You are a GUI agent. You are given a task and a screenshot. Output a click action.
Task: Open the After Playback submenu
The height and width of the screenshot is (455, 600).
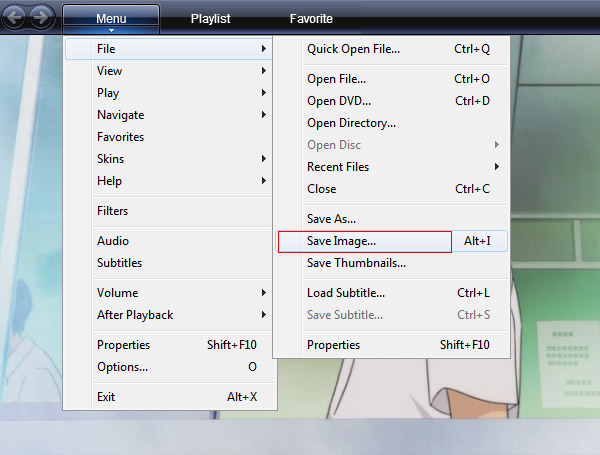tap(168, 315)
